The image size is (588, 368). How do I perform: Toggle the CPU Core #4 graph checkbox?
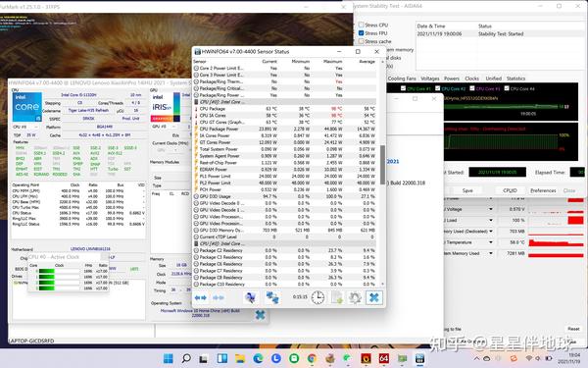click(507, 88)
